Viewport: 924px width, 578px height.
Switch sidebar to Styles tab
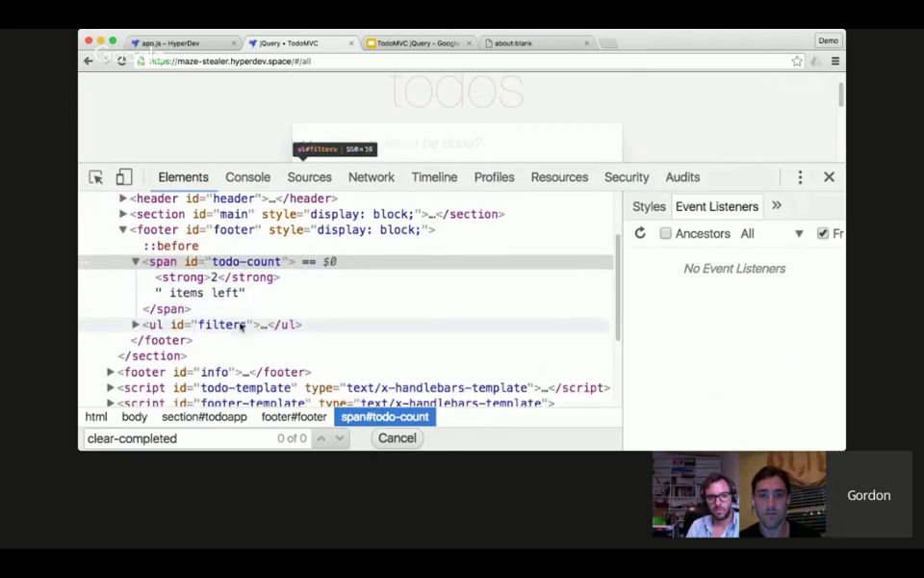pos(649,206)
